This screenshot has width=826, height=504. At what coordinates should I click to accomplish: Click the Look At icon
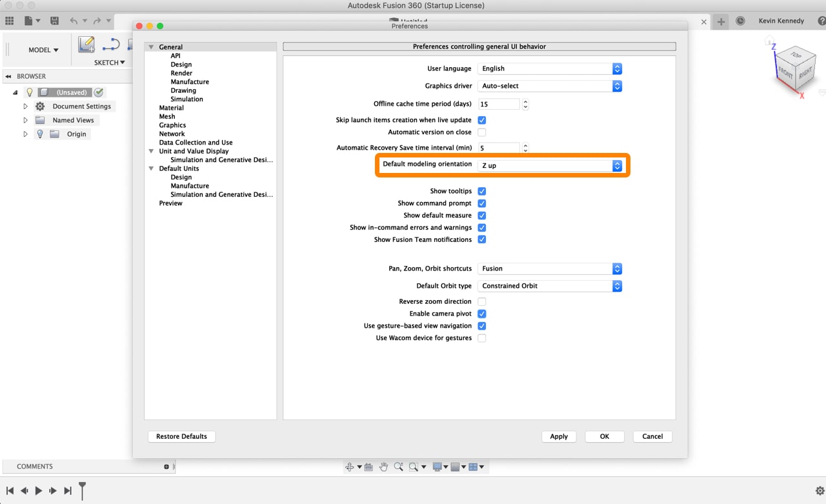coord(368,467)
